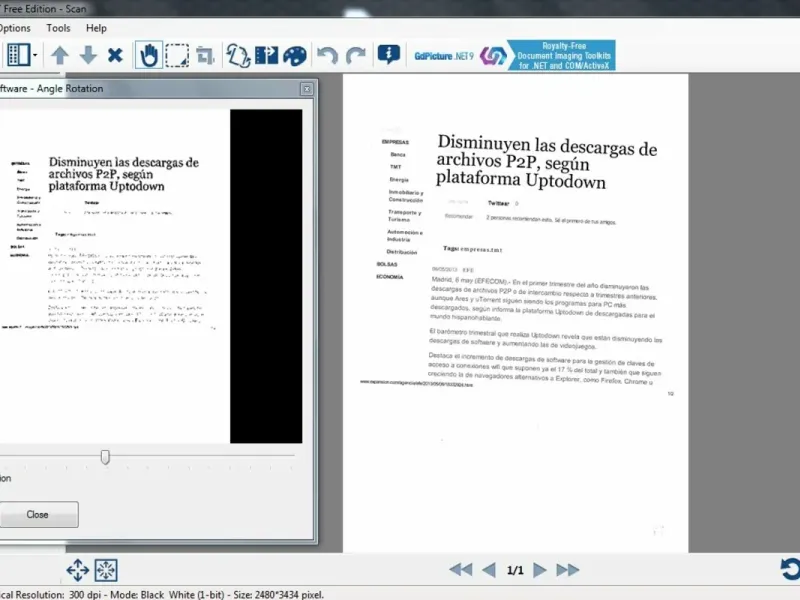Screen dimensions: 800x600
Task: Click the four-arrow move icon at the bottom
Action: (x=78, y=570)
